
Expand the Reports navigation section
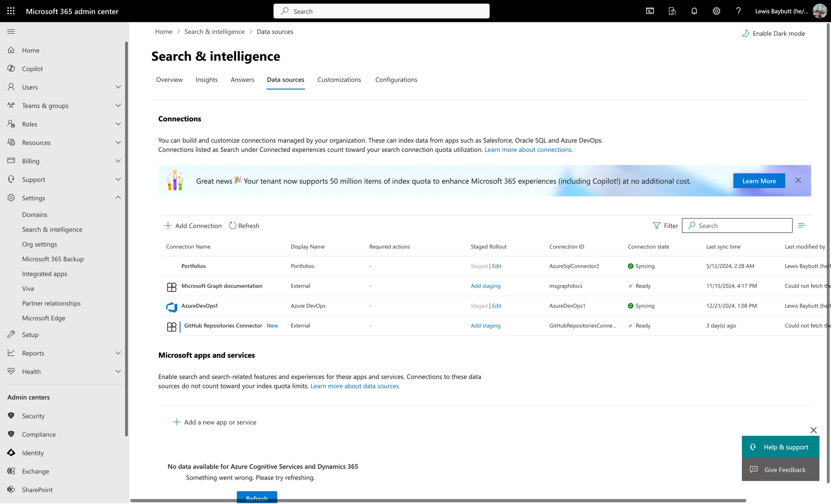click(118, 353)
